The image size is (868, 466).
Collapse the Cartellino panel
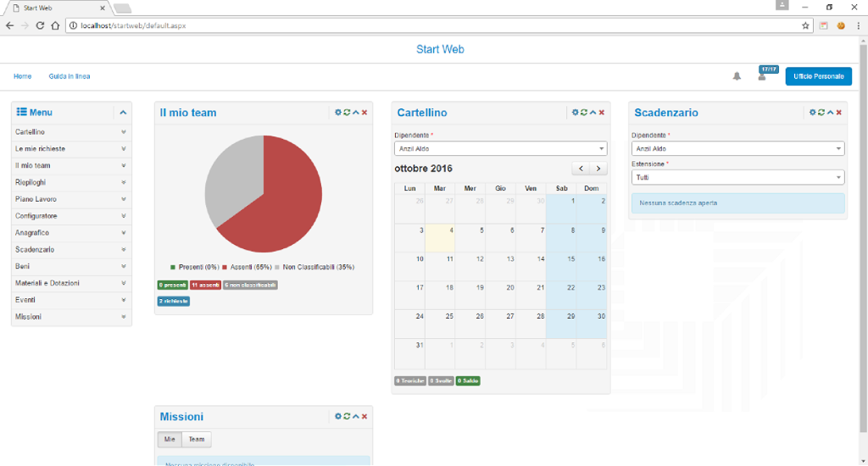593,113
